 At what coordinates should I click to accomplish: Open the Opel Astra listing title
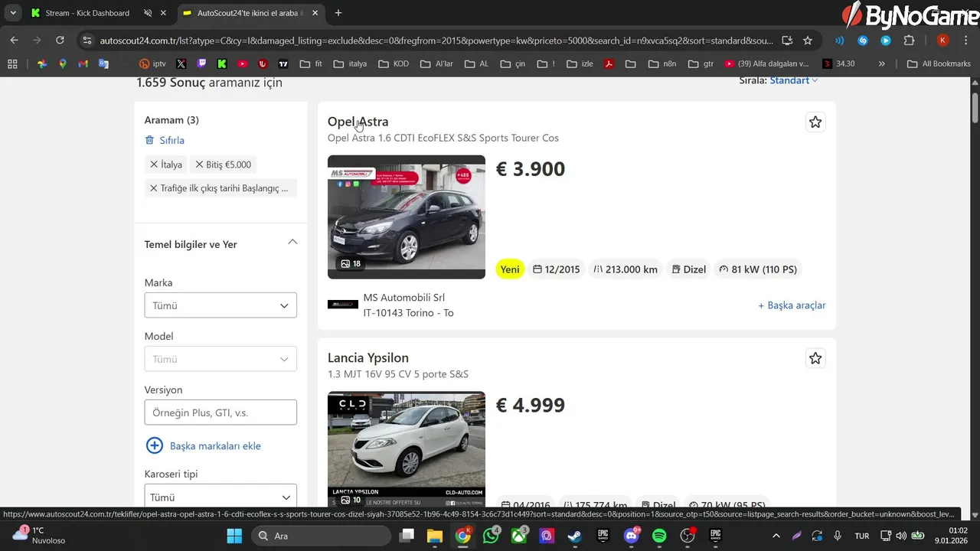tap(358, 122)
